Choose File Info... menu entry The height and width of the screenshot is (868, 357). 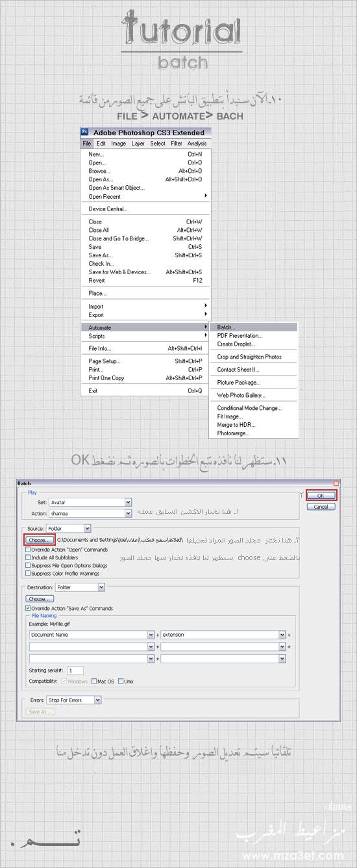click(x=145, y=348)
